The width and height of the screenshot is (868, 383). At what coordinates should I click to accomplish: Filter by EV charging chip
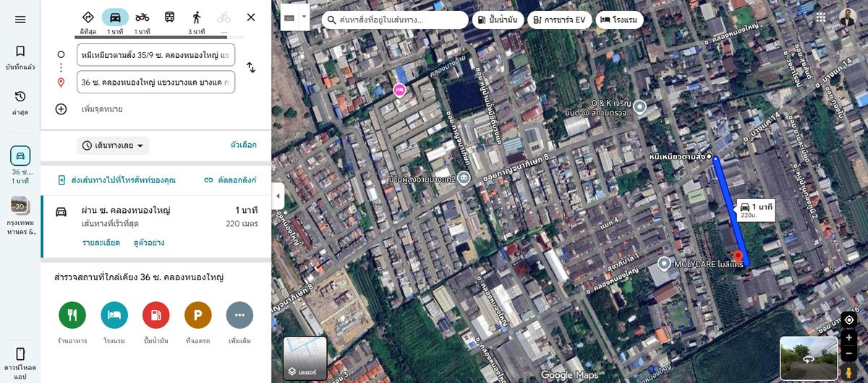[560, 20]
